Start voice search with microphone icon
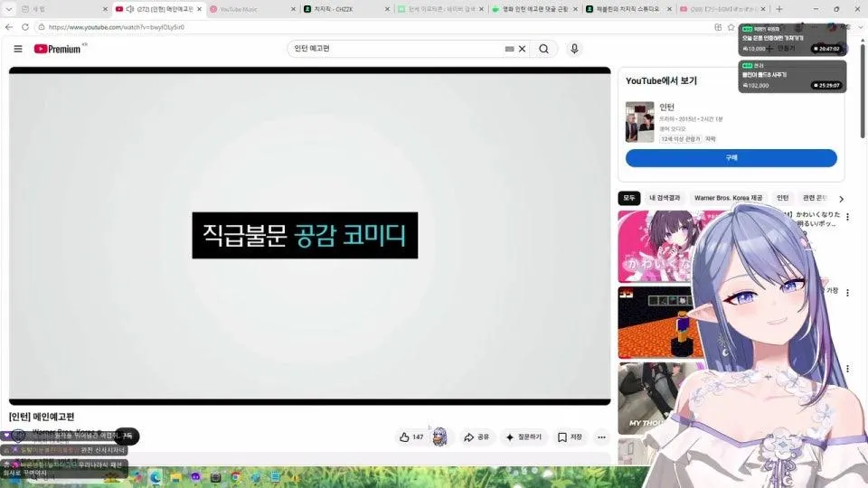868x488 pixels. tap(574, 49)
